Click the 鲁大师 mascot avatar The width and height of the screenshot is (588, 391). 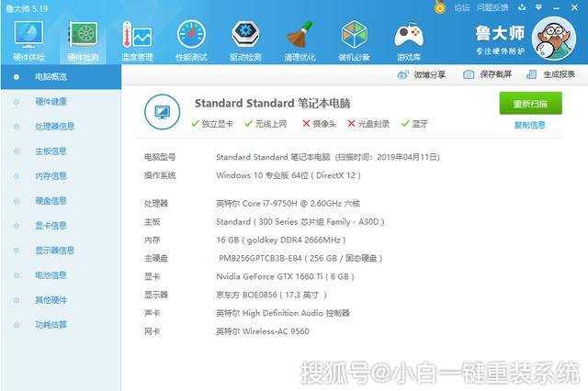[x=554, y=39]
